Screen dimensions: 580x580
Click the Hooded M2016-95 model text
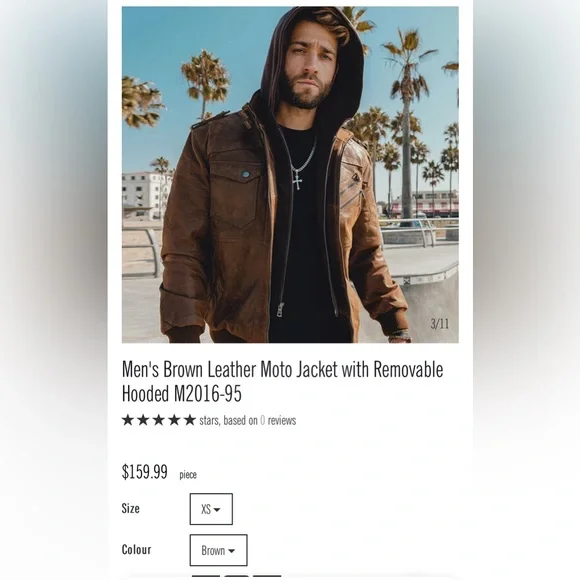click(182, 394)
